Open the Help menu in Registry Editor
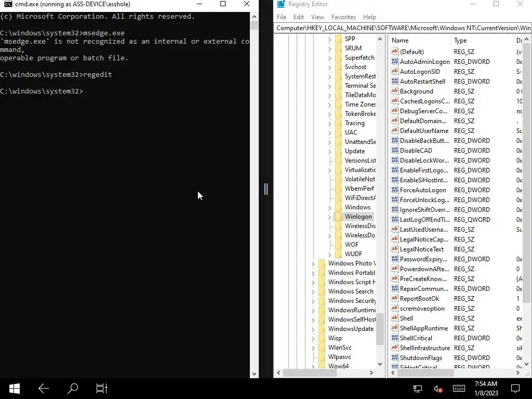 point(369,17)
